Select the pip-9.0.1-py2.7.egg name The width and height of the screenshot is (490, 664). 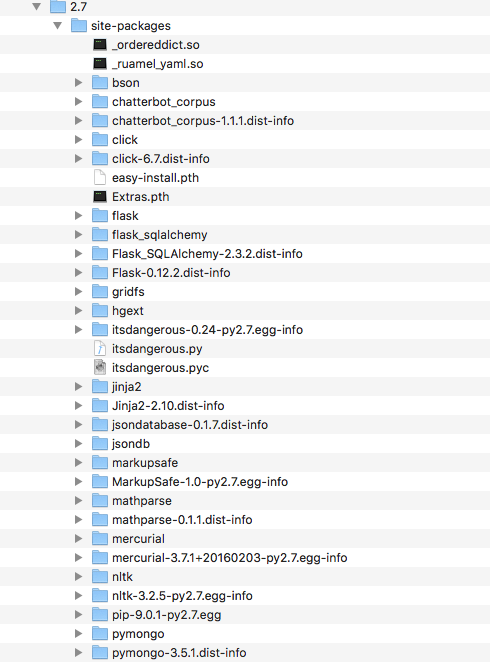166,614
